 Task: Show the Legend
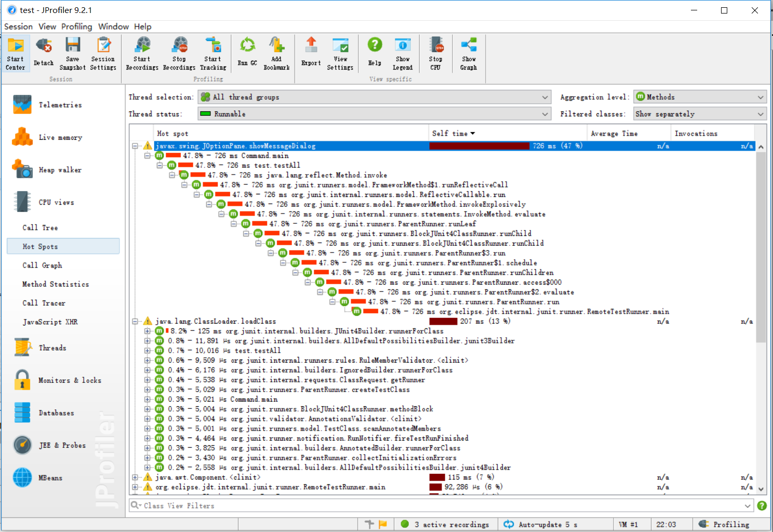pyautogui.click(x=403, y=54)
